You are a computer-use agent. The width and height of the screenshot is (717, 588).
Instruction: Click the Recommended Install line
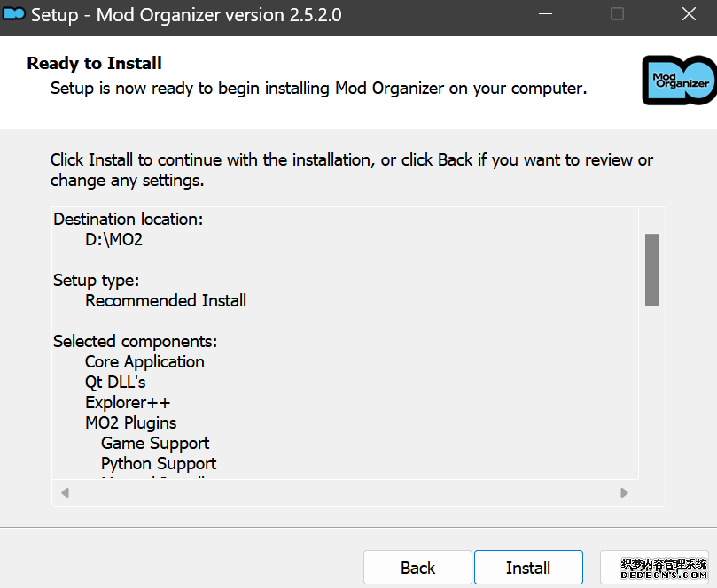tap(166, 300)
